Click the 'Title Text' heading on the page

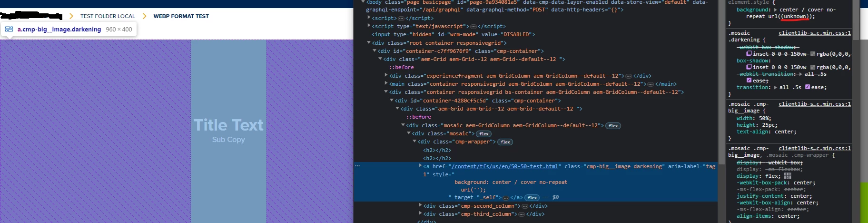(228, 125)
